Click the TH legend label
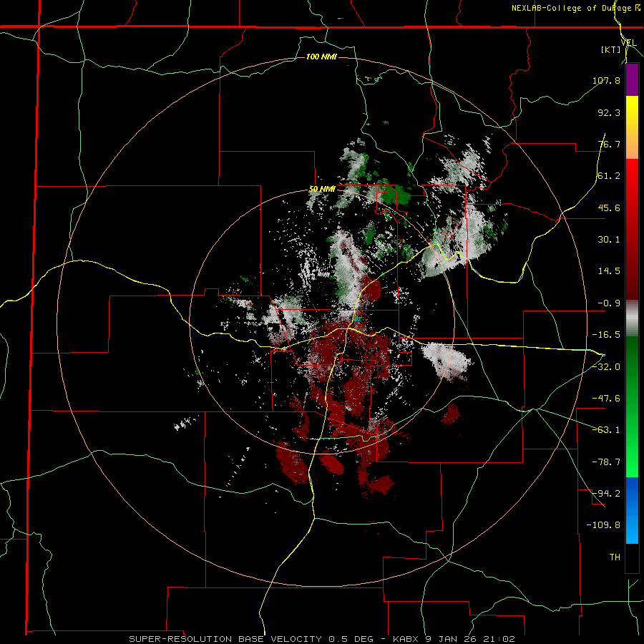 [x=615, y=557]
